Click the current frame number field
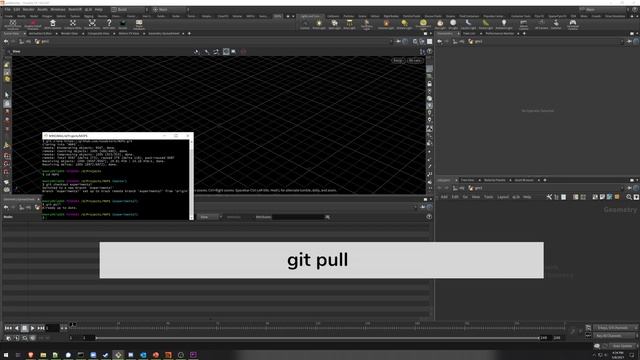The width and height of the screenshot is (640, 360). pos(52,328)
